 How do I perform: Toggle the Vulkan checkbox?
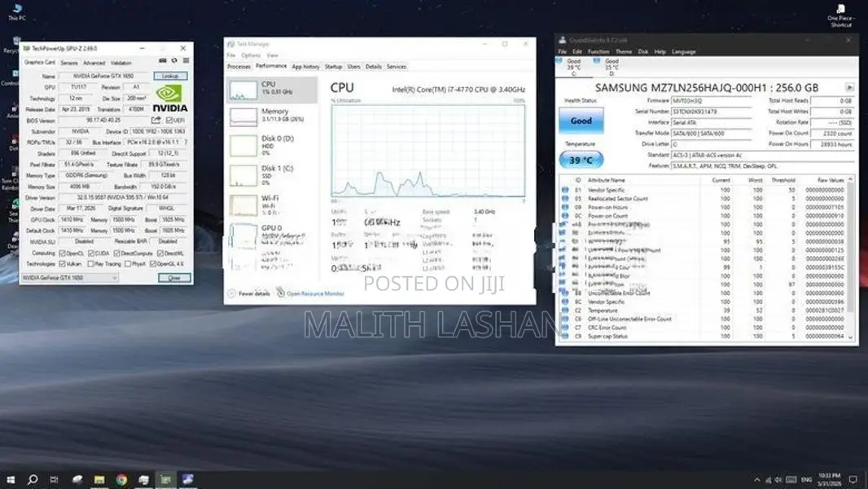62,263
